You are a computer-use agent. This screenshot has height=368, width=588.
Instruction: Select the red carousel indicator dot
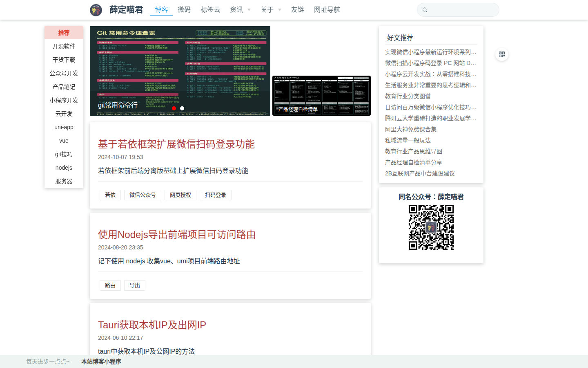(x=174, y=108)
